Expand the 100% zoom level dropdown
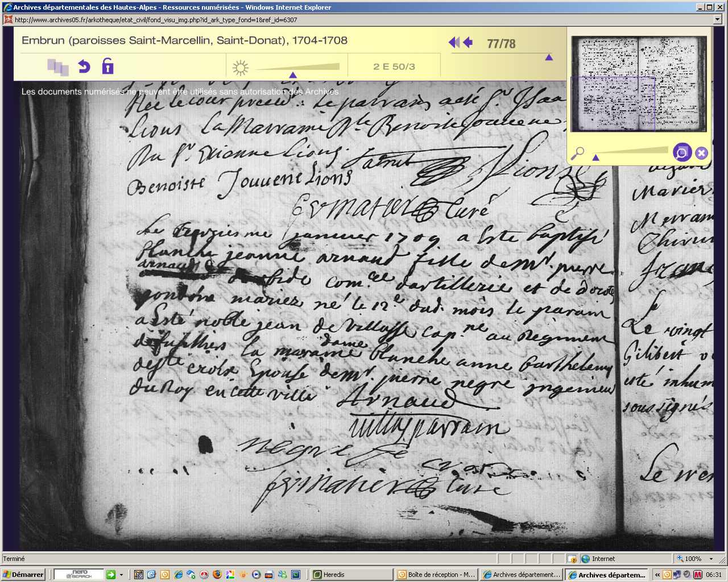This screenshot has height=582, width=728. point(711,559)
